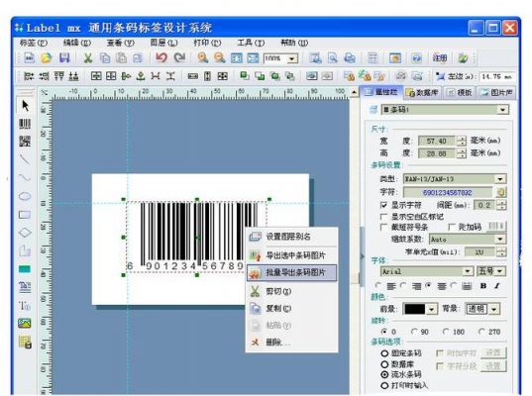Choose 设置图层别名 from context menu

[x=292, y=237]
